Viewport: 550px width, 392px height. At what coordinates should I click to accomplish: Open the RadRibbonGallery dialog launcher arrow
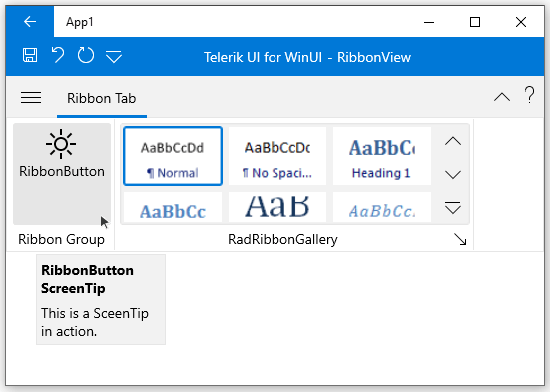tap(460, 239)
